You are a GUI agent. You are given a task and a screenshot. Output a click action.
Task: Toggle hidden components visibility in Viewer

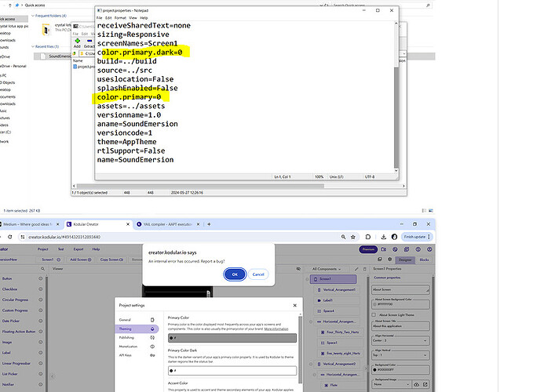tap(298, 269)
